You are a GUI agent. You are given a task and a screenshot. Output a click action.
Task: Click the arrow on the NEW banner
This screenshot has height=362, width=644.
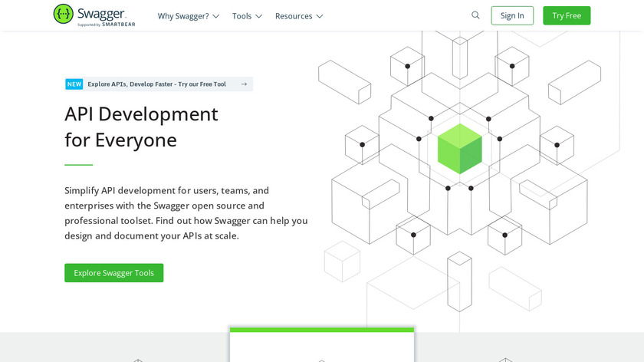[244, 84]
